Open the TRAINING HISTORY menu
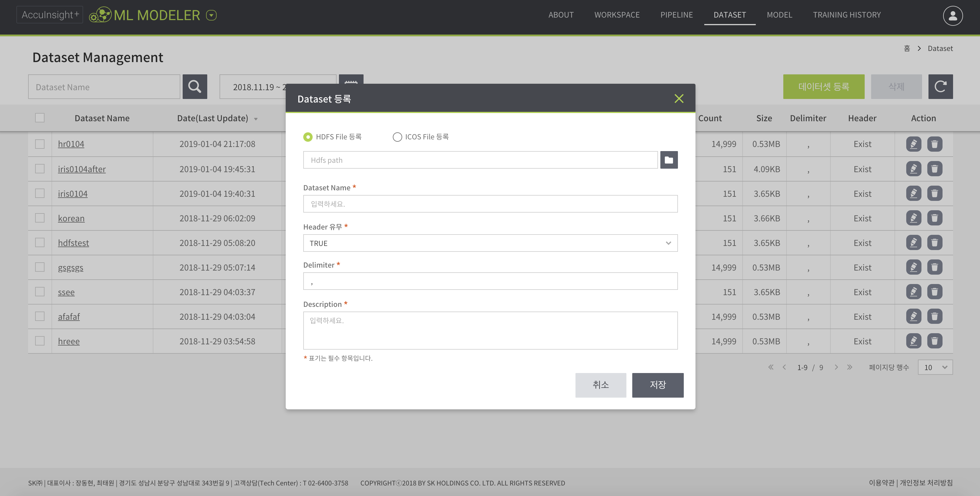This screenshot has height=496, width=980. click(847, 15)
